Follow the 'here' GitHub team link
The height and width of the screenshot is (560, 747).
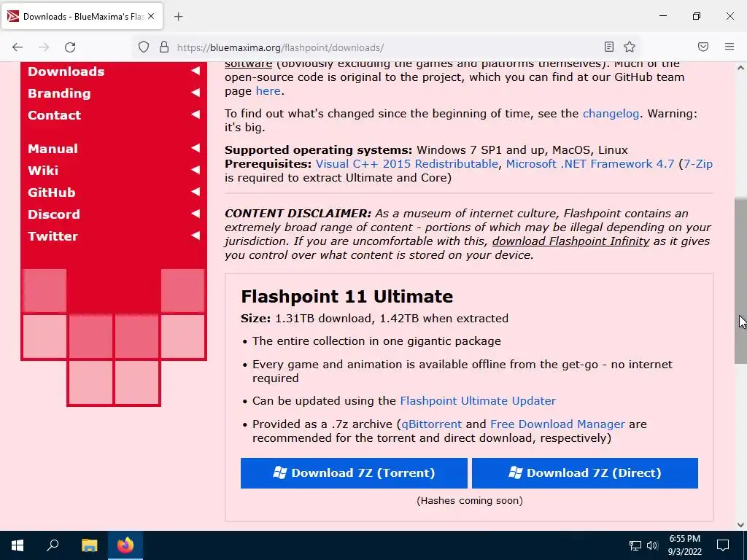coord(268,91)
